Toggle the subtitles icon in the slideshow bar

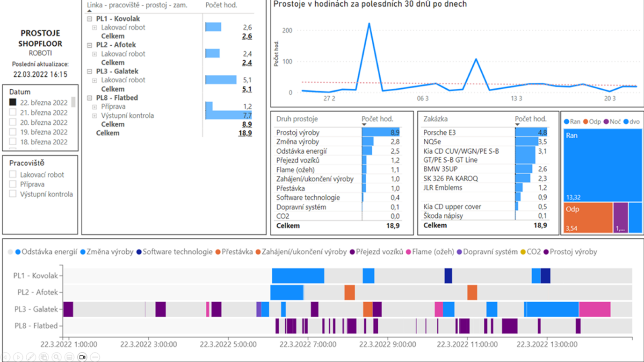[x=69, y=357]
